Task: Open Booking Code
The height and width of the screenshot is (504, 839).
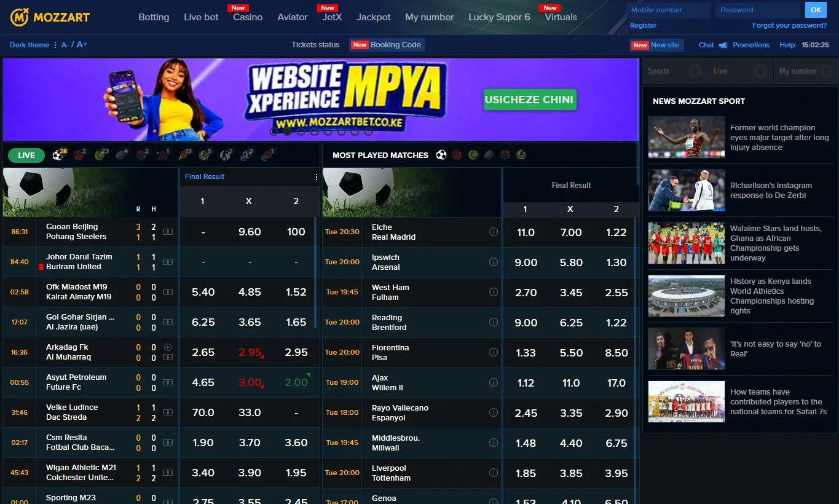Action: [387, 45]
